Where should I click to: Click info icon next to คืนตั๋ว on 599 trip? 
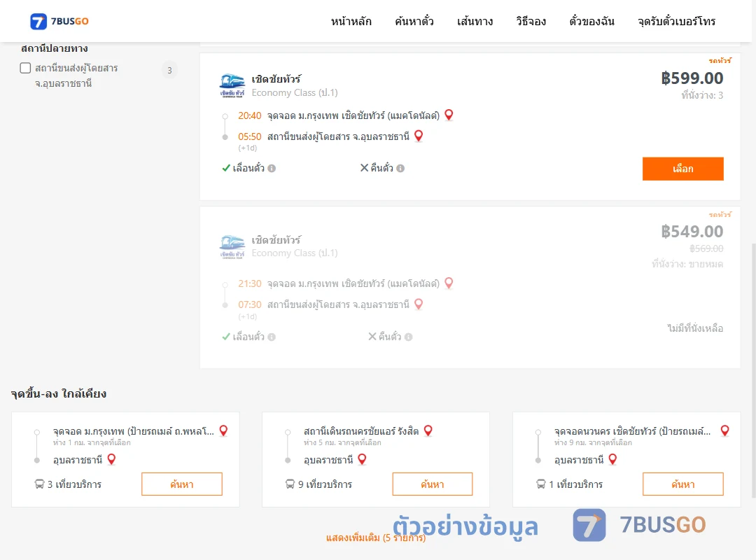[400, 168]
